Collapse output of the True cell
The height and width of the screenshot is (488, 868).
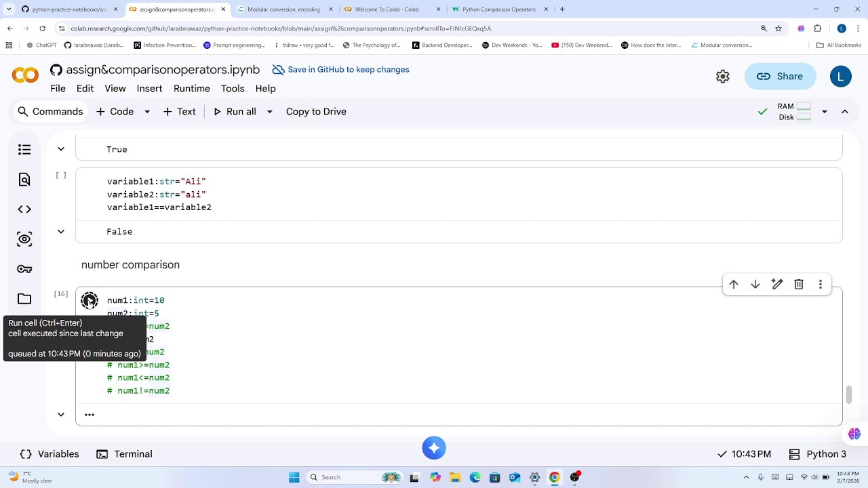pyautogui.click(x=61, y=149)
